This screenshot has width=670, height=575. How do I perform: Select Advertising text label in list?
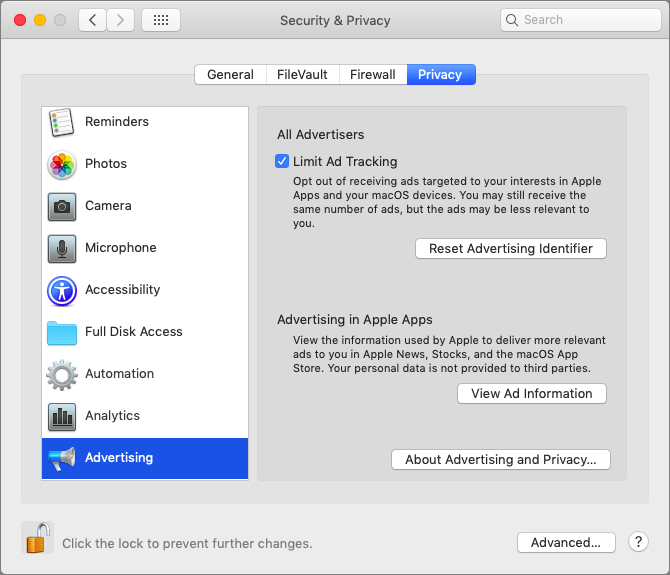[119, 458]
